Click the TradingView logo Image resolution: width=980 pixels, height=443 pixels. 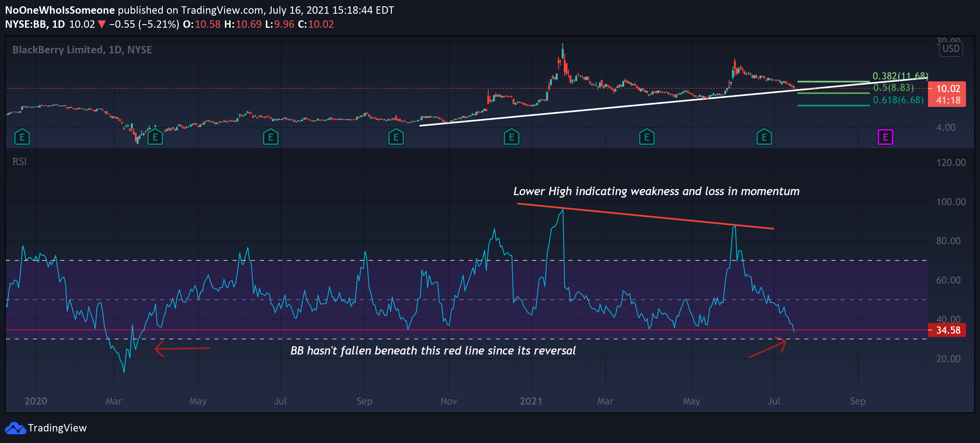coord(15,428)
